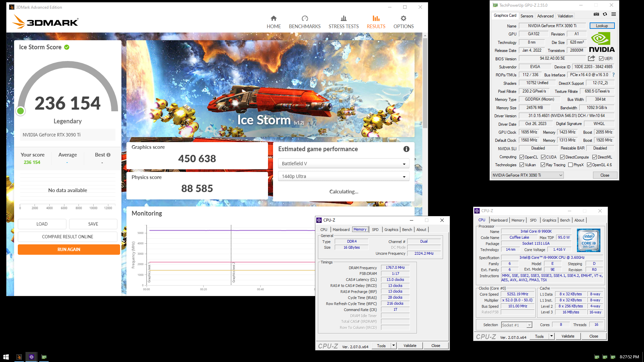Image resolution: width=644 pixels, height=362 pixels.
Task: Click the first GPU-Z system tray icon
Action: [x=596, y=357]
